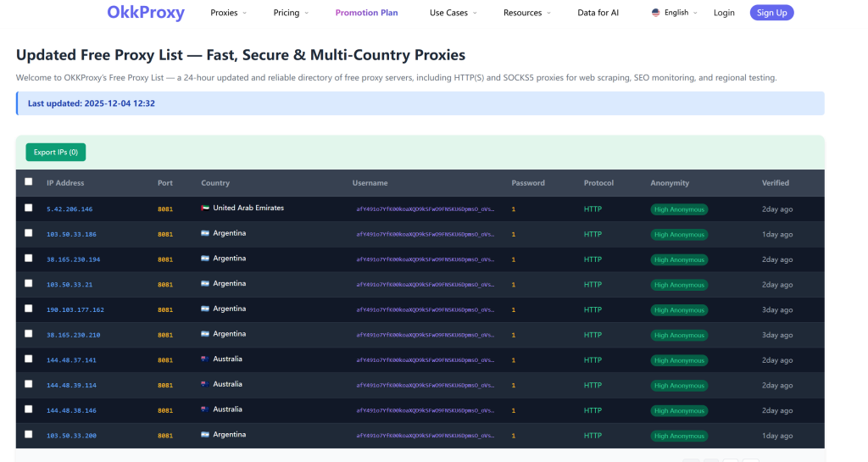Image resolution: width=868 pixels, height=462 pixels.
Task: Click the Argentina flag for 103.50.33.186
Action: pyautogui.click(x=205, y=233)
